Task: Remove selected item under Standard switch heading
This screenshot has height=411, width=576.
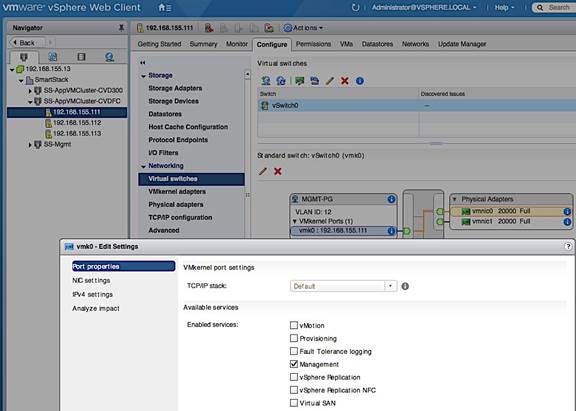Action: pos(278,171)
